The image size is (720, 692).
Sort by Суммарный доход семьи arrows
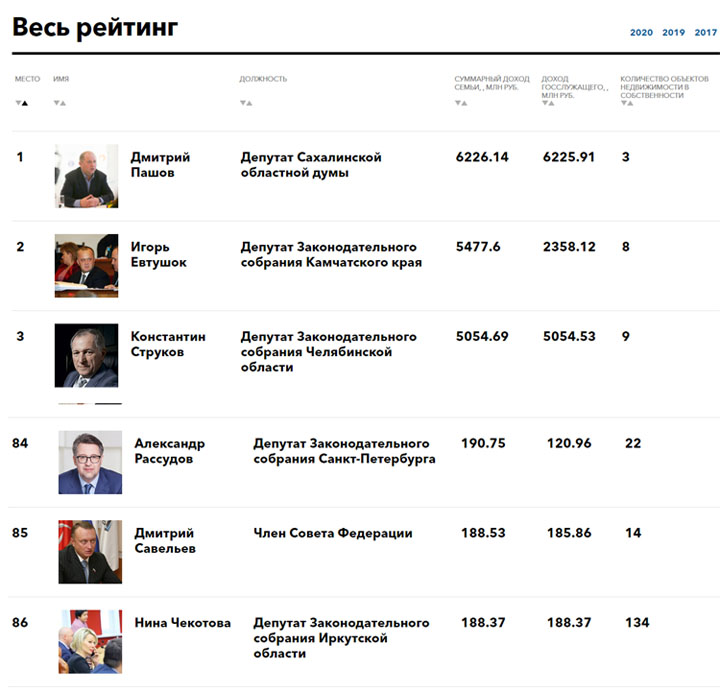click(461, 103)
